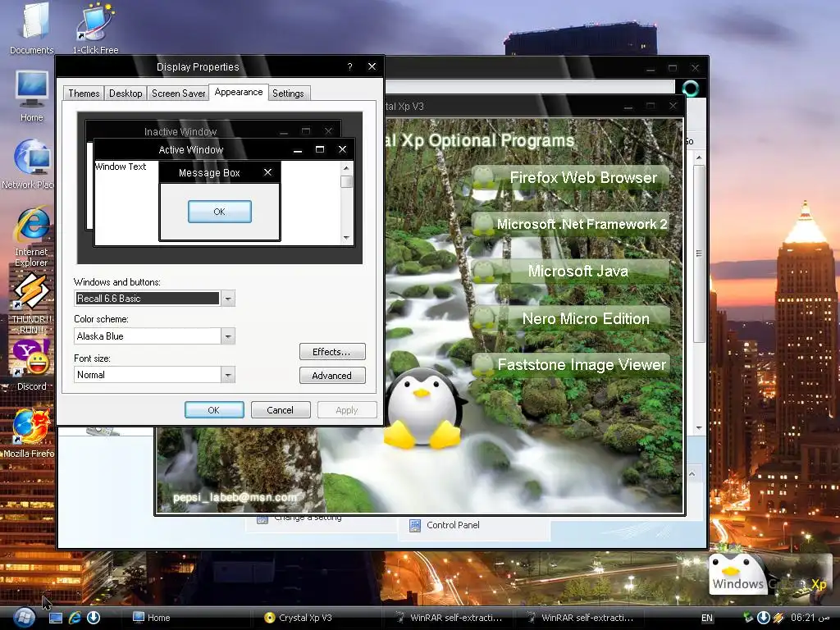Click the Advanced button
This screenshot has height=630, width=840.
click(332, 376)
